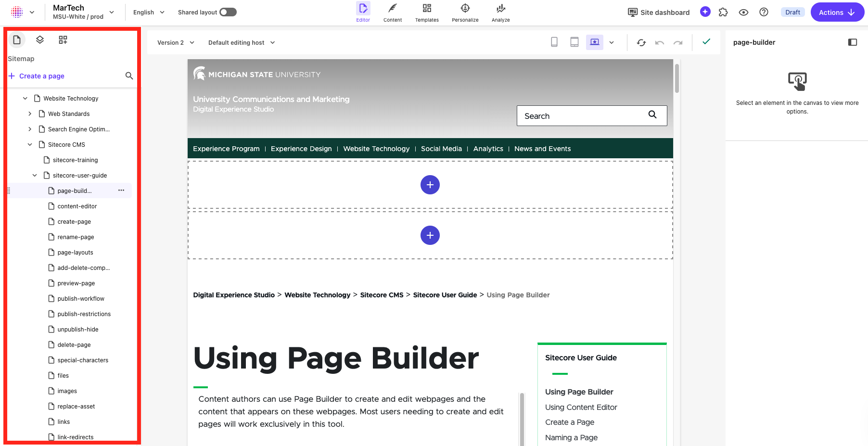Click the Actions button
The height and width of the screenshot is (446, 868).
(x=837, y=12)
